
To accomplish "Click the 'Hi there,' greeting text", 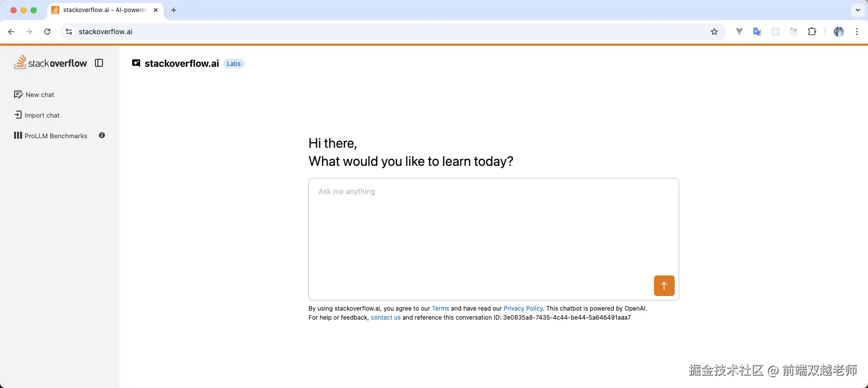I will [333, 143].
